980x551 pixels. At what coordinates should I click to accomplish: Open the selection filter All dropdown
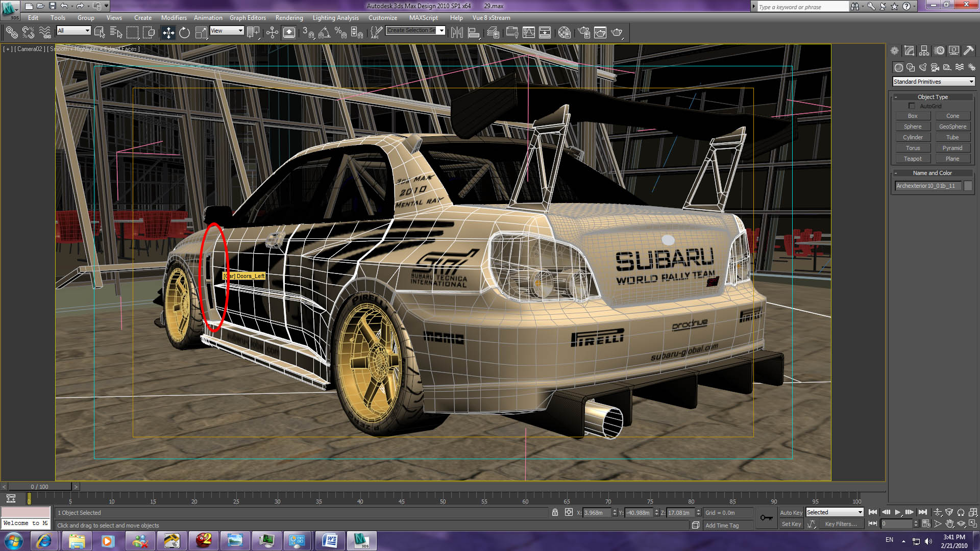tap(73, 31)
